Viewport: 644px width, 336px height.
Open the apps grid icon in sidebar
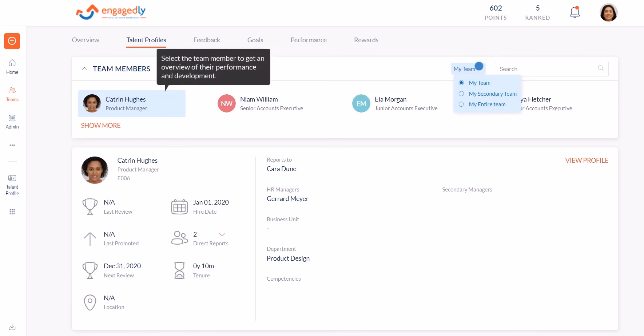(12, 212)
